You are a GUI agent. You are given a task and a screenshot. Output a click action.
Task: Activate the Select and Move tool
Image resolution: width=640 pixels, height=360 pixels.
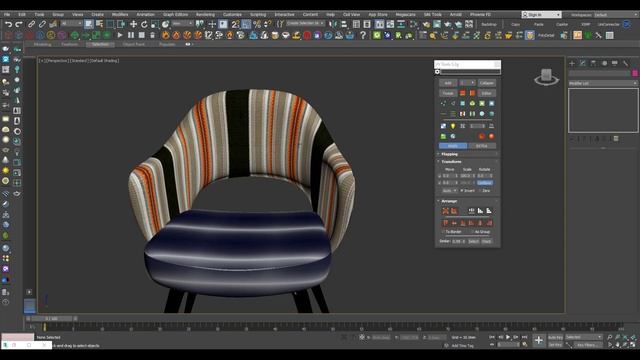133,24
